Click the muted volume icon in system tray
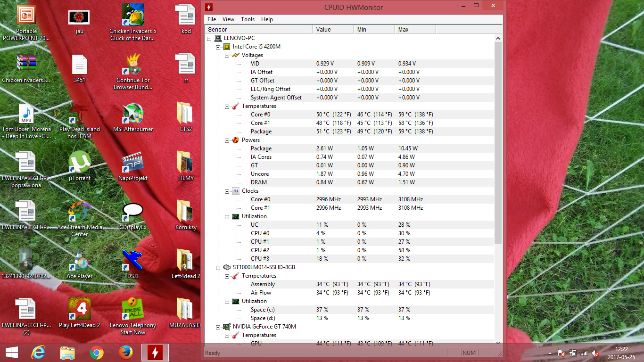The image size is (644, 362). [595, 353]
